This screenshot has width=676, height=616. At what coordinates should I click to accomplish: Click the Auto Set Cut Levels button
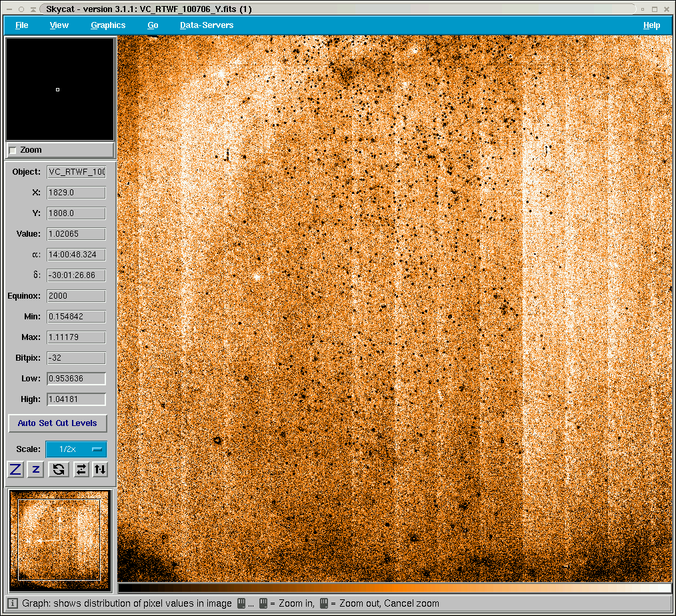[57, 423]
